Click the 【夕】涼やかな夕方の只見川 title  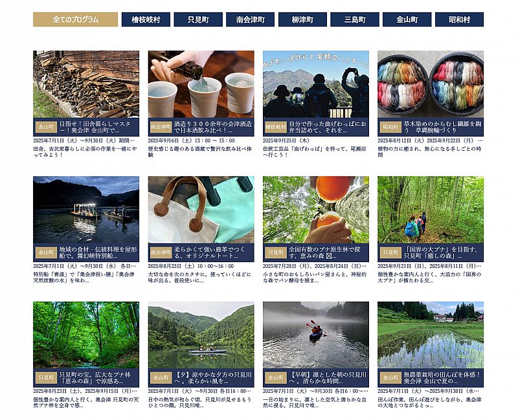point(213,378)
